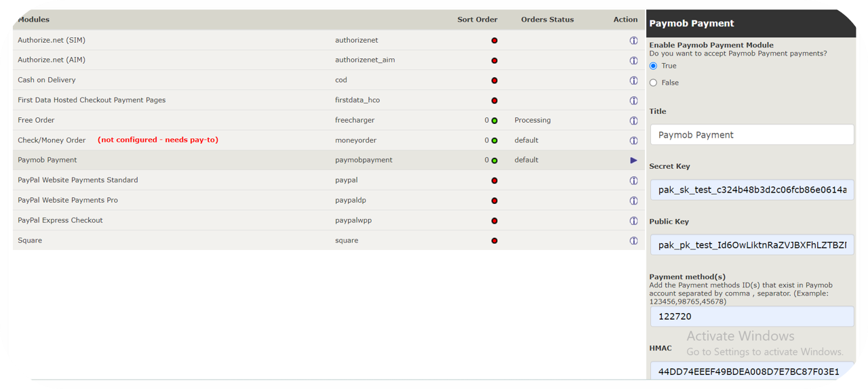Click the HMAC input field
This screenshot has width=868, height=389.
pos(751,371)
